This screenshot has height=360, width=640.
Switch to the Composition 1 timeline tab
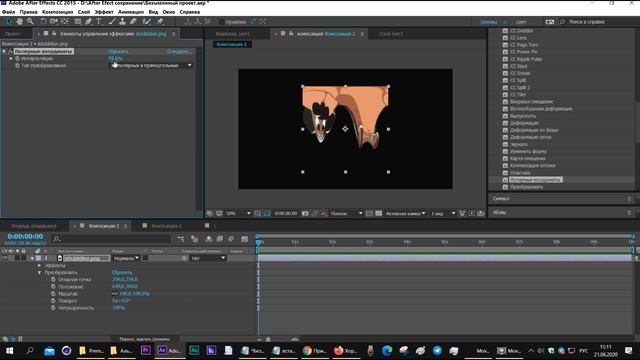[x=167, y=226]
